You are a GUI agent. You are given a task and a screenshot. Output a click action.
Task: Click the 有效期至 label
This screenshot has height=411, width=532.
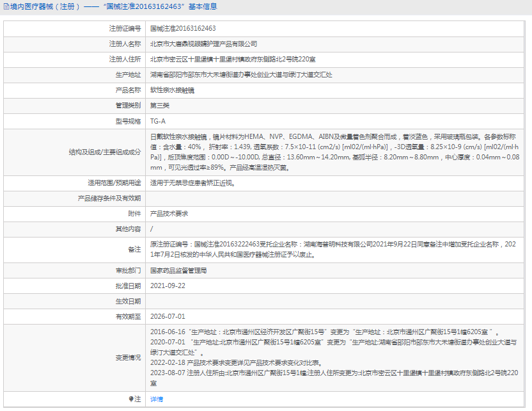tap(128, 316)
